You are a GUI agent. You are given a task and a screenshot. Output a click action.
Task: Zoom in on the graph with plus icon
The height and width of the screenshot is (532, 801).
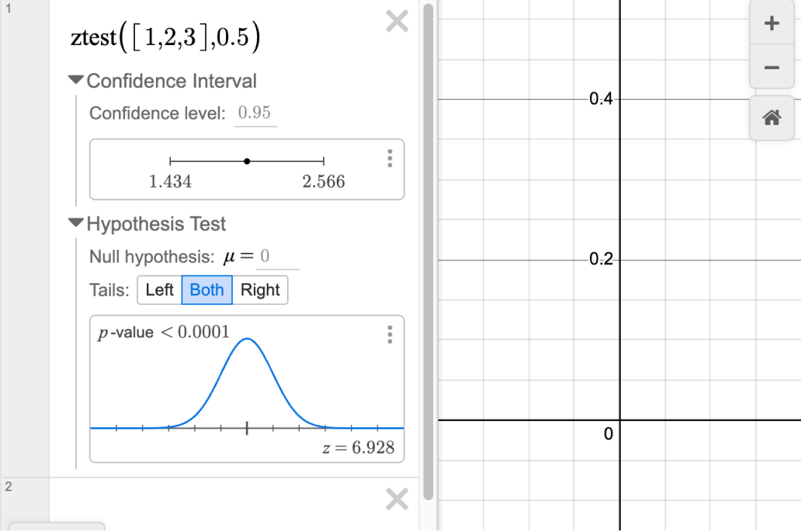click(772, 23)
